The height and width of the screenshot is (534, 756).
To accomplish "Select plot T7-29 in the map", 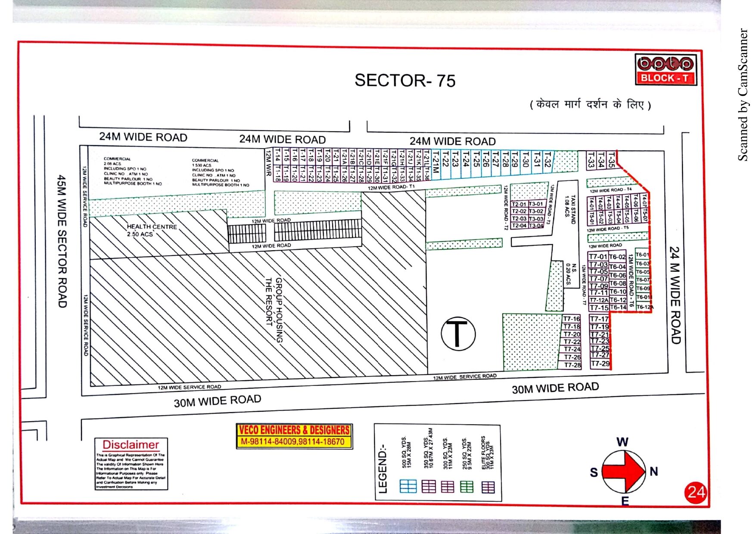I will click(x=600, y=364).
